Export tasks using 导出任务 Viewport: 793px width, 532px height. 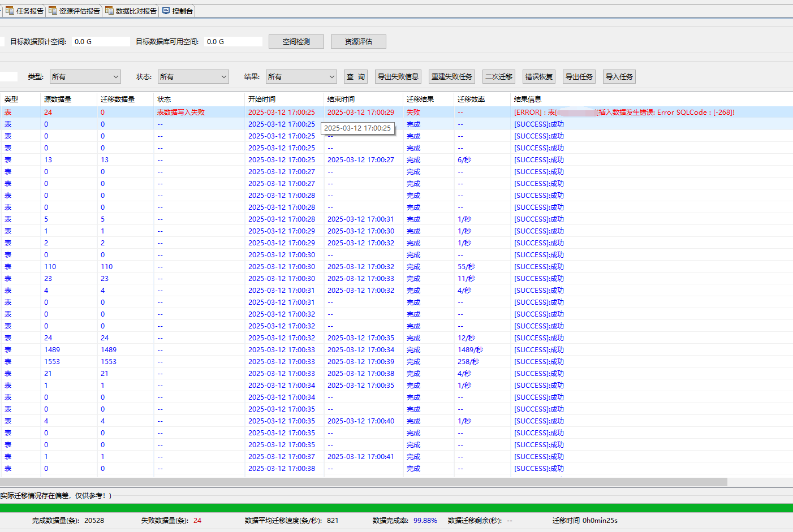579,76
